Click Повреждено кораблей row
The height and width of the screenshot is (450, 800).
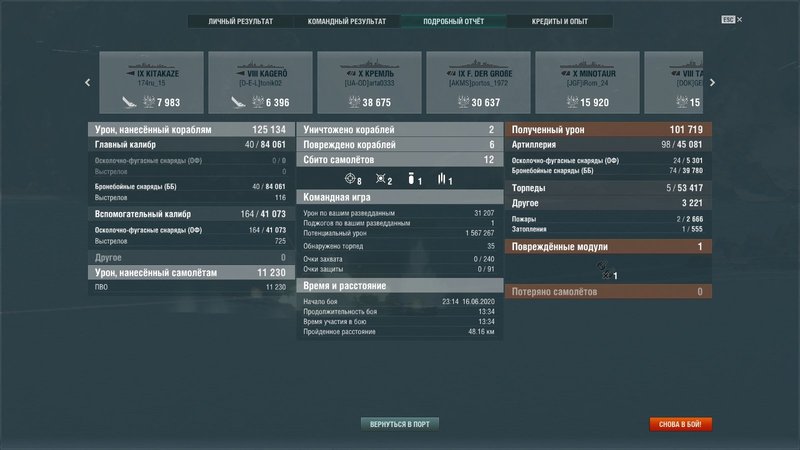[399, 144]
